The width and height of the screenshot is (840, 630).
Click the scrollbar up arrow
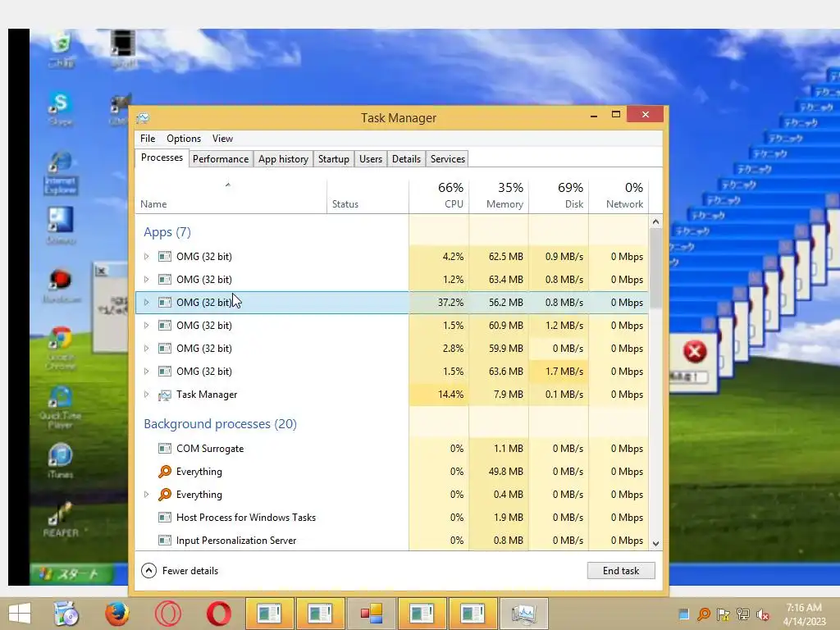pos(655,221)
